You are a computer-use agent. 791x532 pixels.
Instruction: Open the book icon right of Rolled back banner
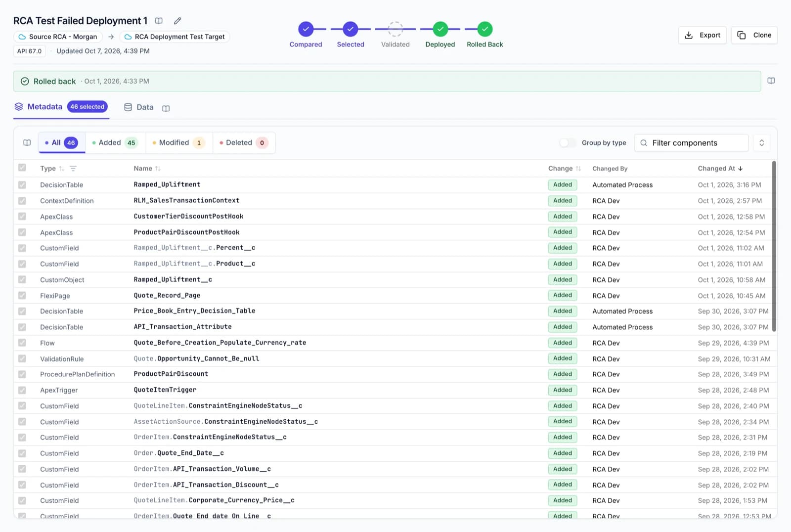click(771, 81)
